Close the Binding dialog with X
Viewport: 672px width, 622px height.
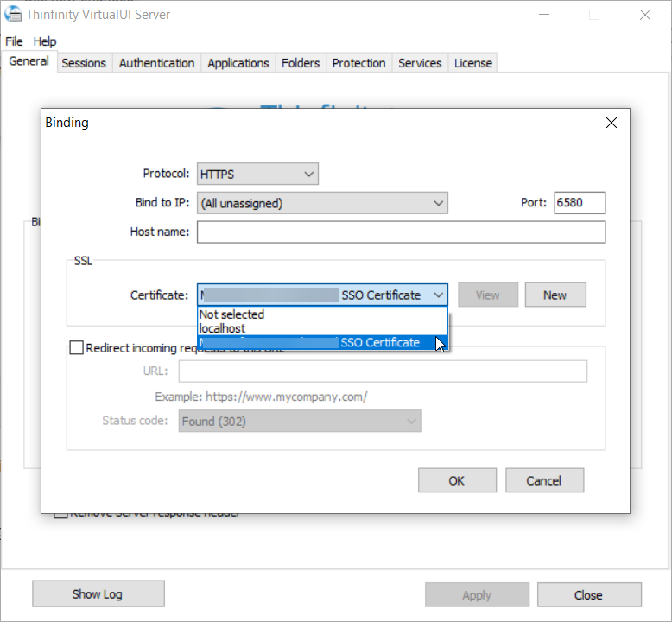click(x=612, y=123)
